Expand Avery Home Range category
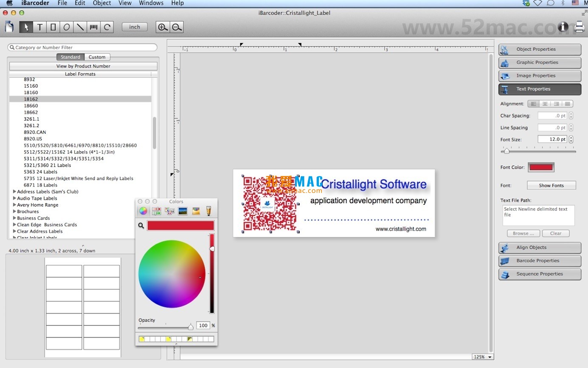Image resolution: width=588 pixels, height=368 pixels. 15,205
